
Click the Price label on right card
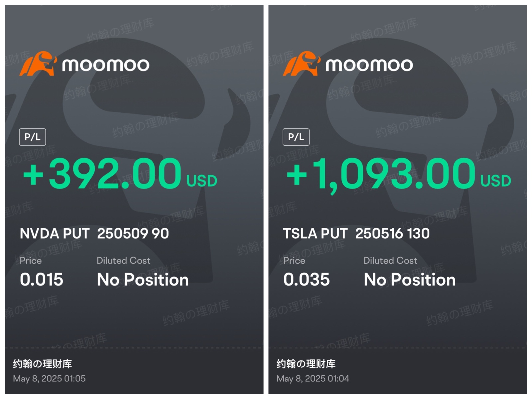pyautogui.click(x=294, y=260)
